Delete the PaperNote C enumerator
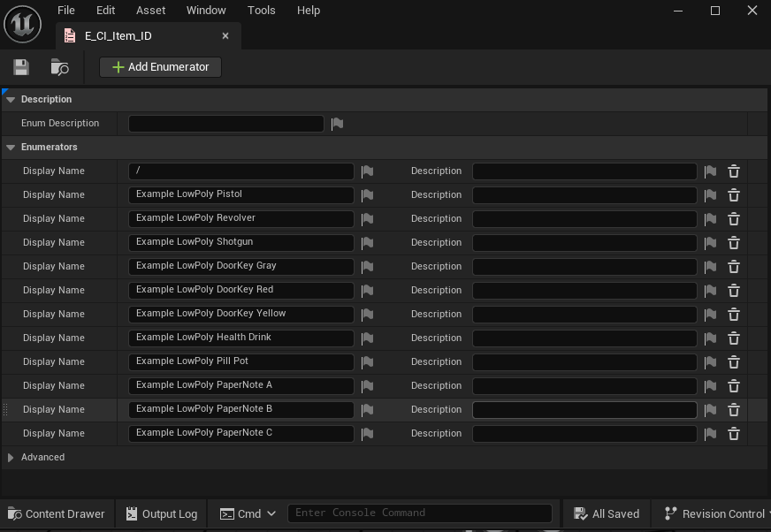The height and width of the screenshot is (532, 771). 734,434
